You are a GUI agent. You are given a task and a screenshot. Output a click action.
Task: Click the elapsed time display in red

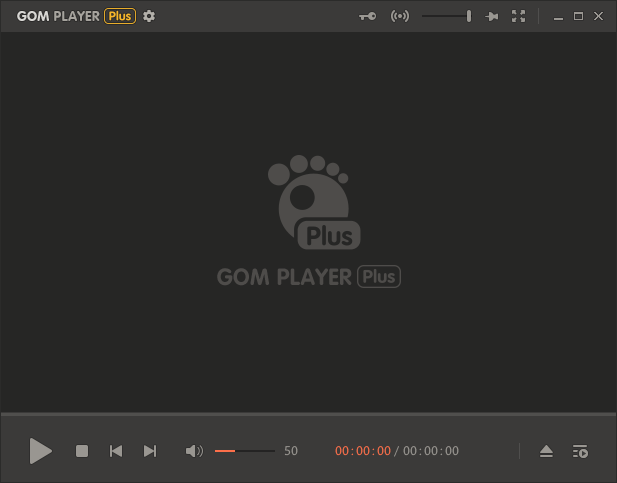pos(363,451)
